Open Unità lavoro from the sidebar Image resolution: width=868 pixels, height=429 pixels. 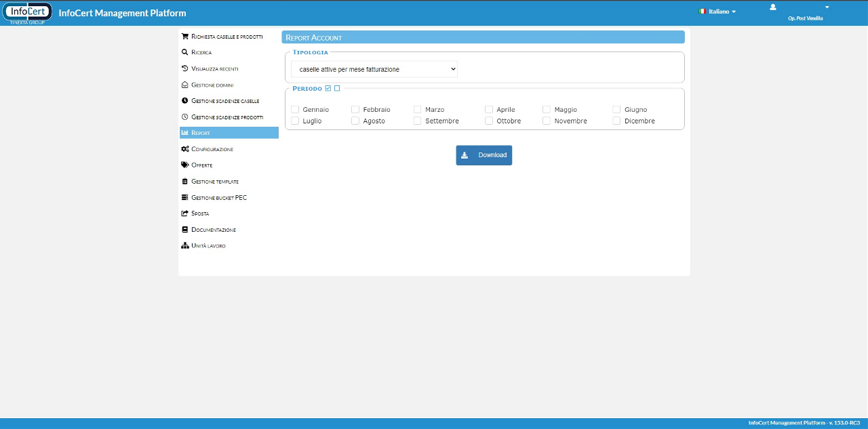click(x=208, y=246)
